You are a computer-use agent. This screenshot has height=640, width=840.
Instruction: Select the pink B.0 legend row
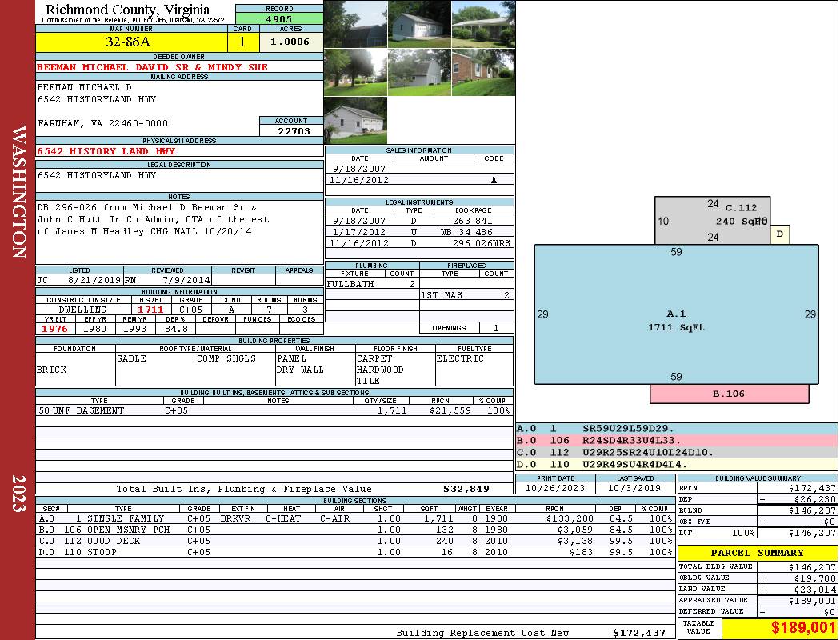tap(676, 440)
